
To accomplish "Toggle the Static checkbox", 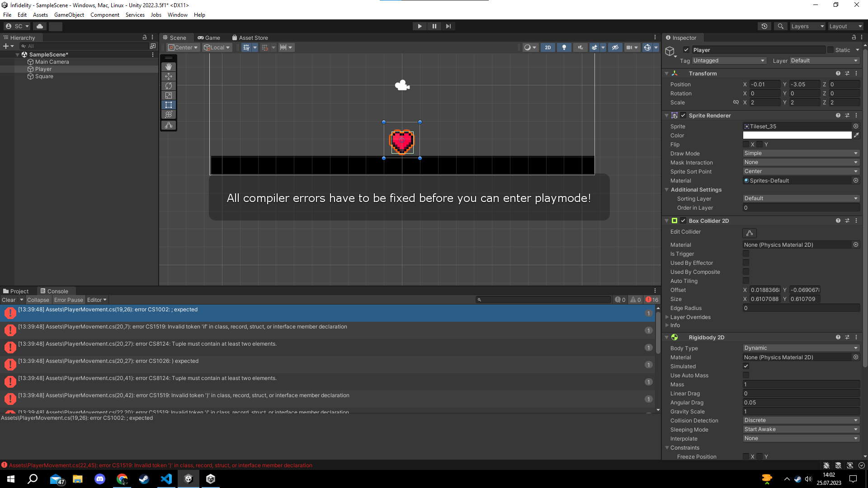I will (830, 50).
